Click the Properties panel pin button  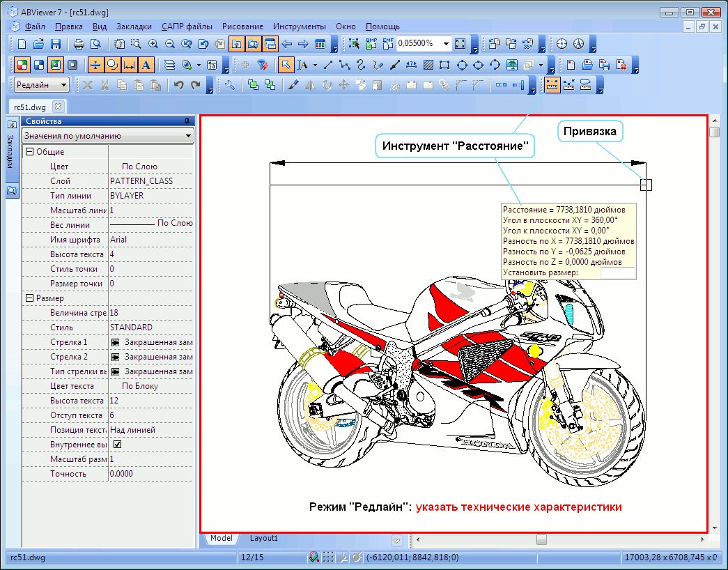pyautogui.click(x=187, y=121)
